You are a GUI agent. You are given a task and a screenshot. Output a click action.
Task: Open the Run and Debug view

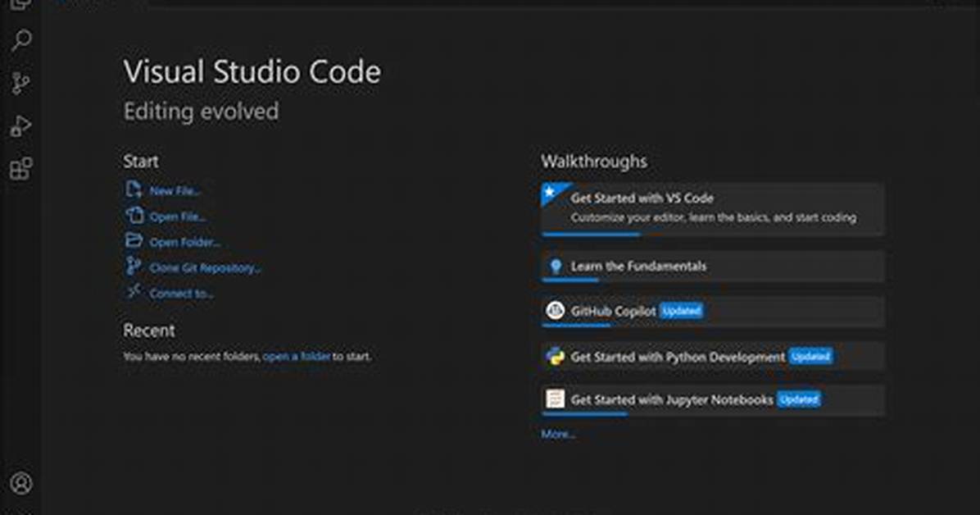coord(20,126)
